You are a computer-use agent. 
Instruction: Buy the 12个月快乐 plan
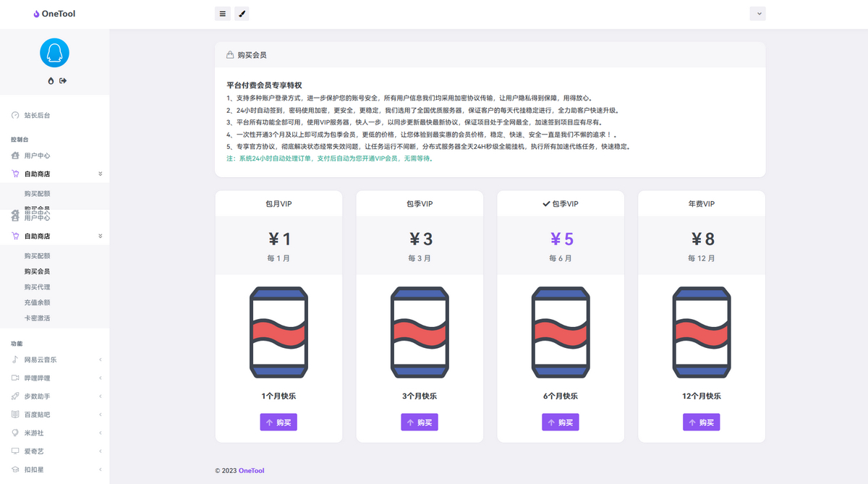click(702, 423)
